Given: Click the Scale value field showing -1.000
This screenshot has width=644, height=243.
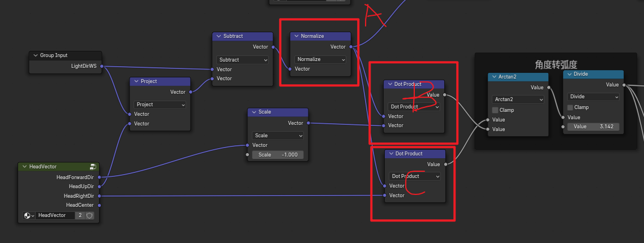Looking at the screenshot, I should (x=277, y=155).
